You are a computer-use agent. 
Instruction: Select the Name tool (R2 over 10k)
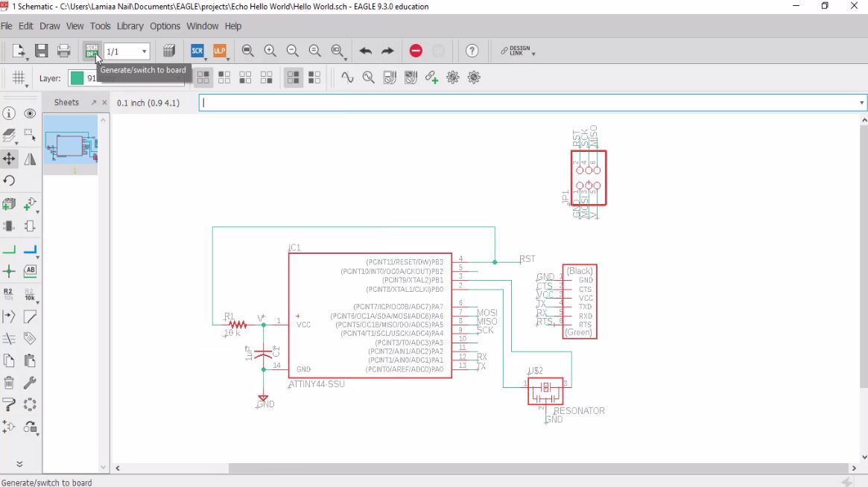point(9,294)
